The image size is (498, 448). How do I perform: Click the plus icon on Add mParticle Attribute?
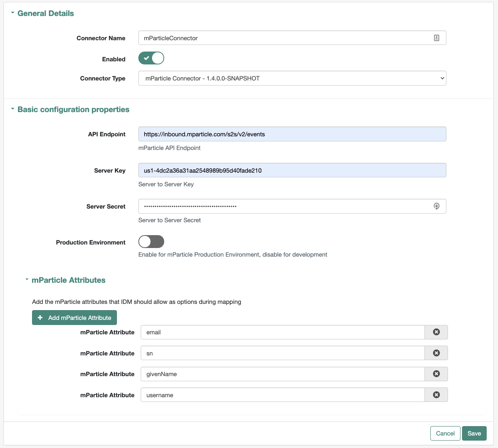coord(40,318)
